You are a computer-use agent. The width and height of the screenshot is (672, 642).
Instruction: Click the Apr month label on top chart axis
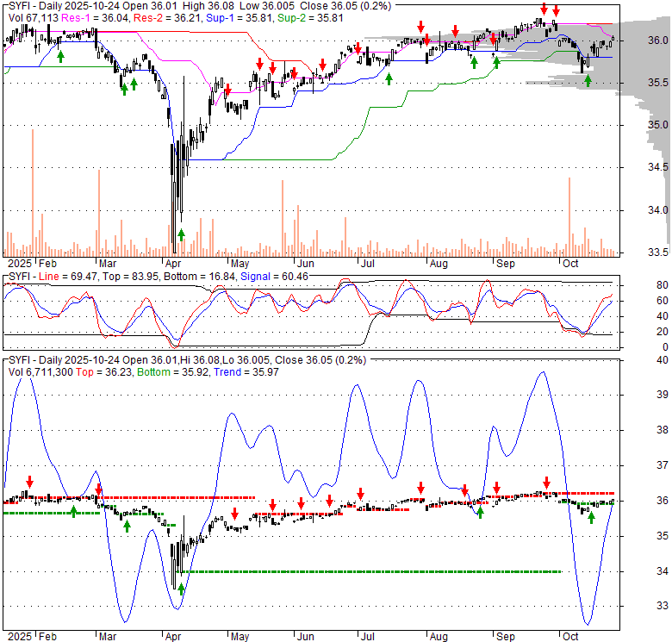click(x=173, y=262)
